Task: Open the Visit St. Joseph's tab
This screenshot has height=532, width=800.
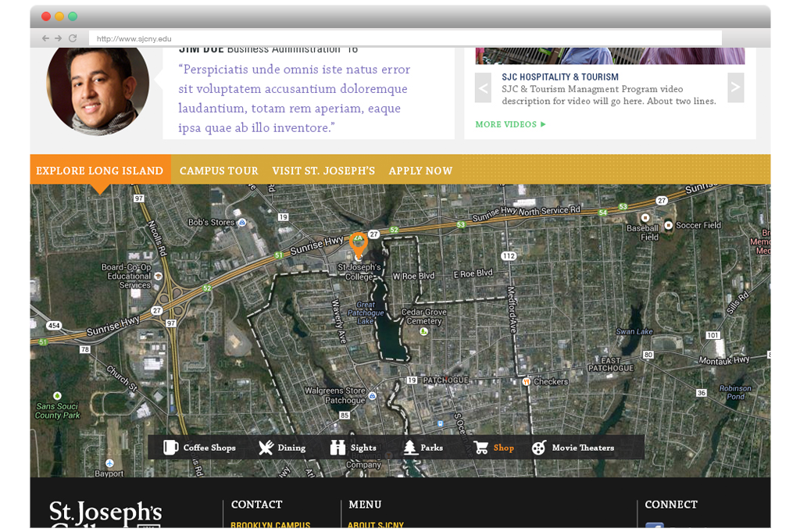Action: (x=323, y=171)
